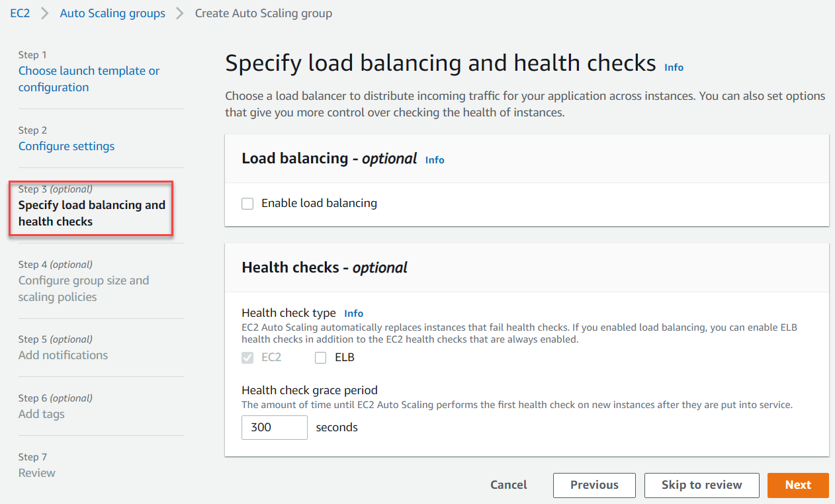Open Info link beside Load balancing heading
This screenshot has width=835, height=504.
[435, 160]
